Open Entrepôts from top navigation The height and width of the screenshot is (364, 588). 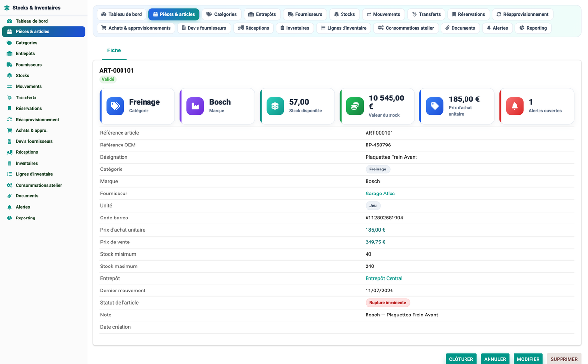click(x=262, y=14)
